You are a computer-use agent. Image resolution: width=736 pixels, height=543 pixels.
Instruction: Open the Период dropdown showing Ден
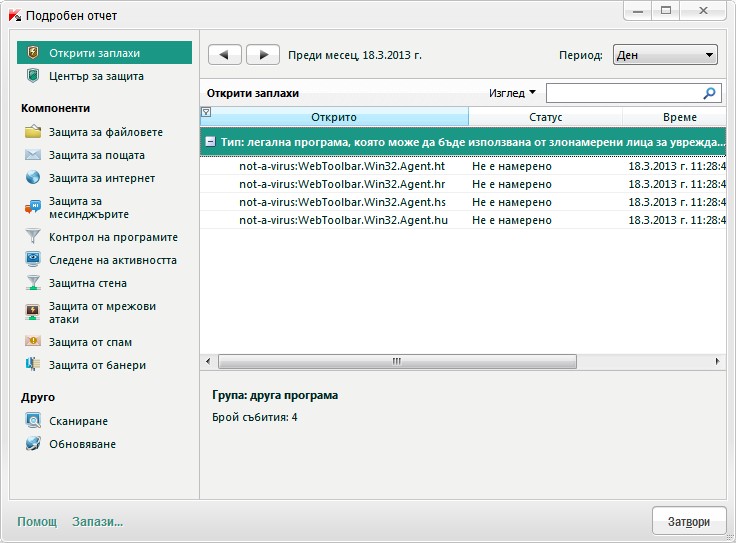tap(665, 55)
